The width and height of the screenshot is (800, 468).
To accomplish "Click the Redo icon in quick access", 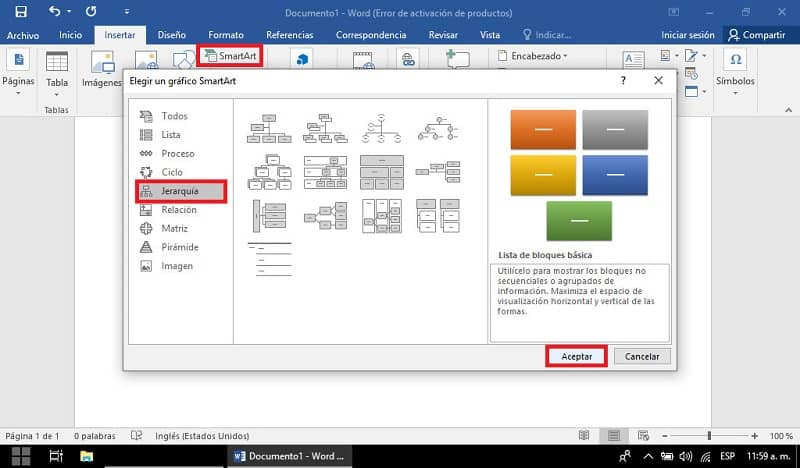I will coord(91,11).
